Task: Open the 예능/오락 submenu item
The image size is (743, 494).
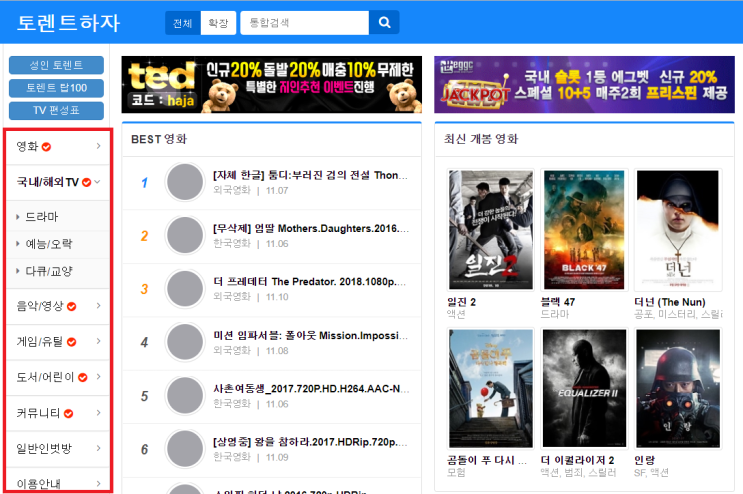Action: 49,244
